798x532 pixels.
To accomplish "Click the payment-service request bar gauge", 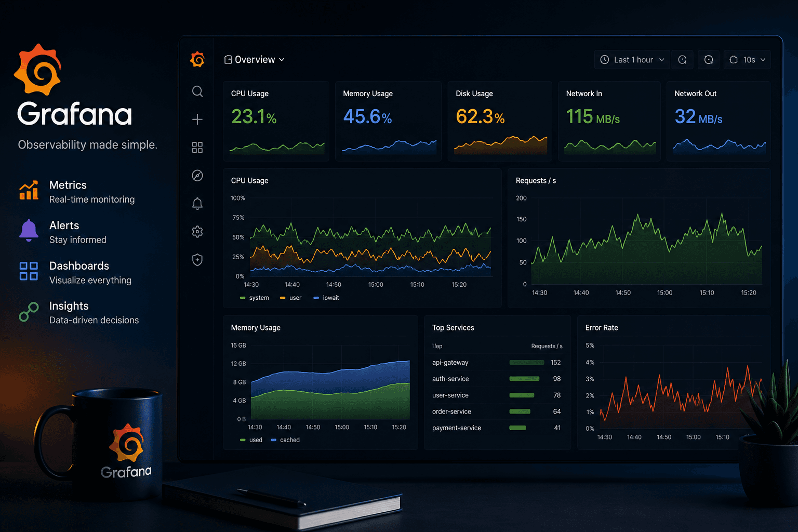I will (x=517, y=428).
